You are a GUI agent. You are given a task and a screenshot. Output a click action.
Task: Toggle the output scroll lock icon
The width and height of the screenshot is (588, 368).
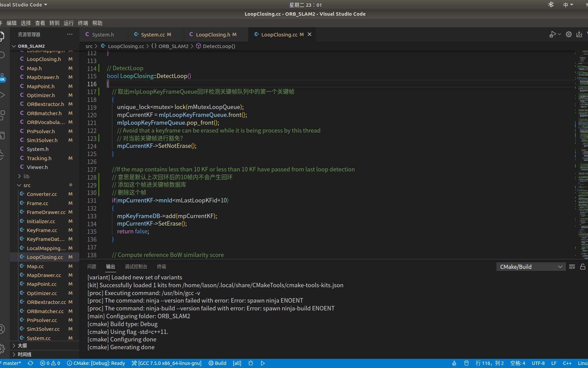pyautogui.click(x=583, y=267)
